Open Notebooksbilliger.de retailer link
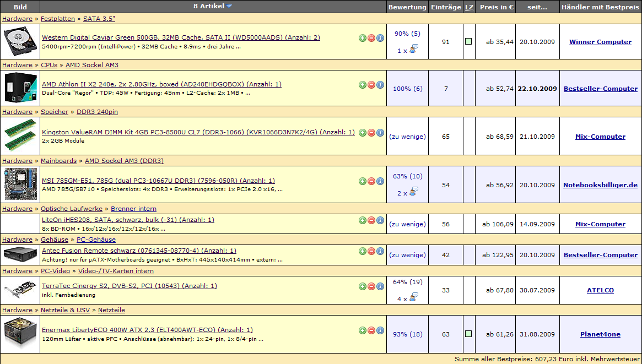Viewport: 642px width, 364px height. point(600,185)
